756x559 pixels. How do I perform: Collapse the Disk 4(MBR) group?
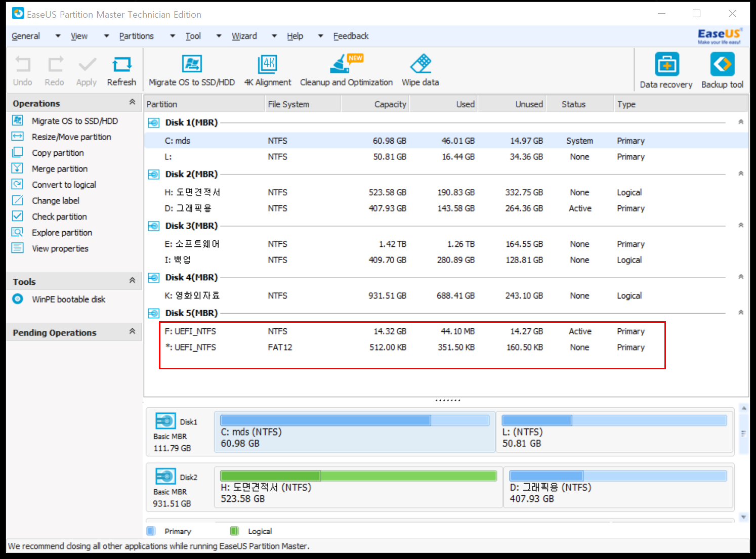click(741, 277)
